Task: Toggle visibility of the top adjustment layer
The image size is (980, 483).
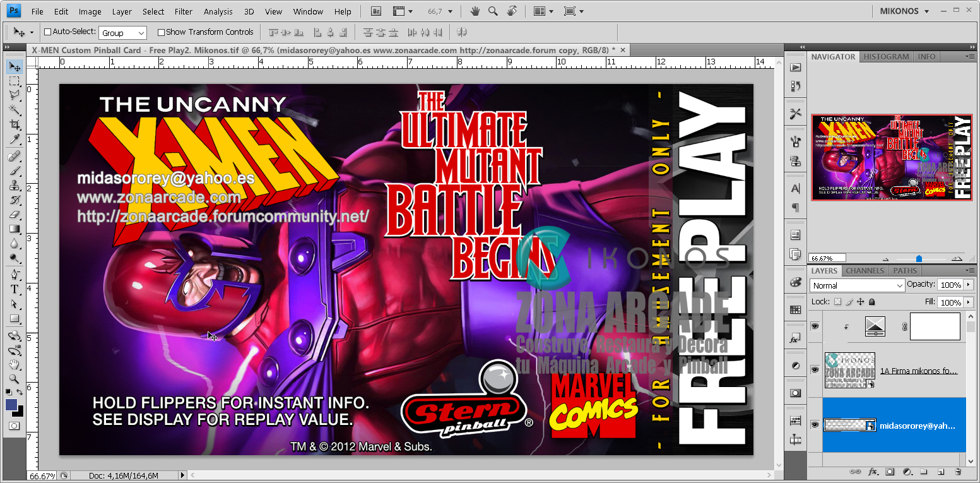Action: click(x=815, y=326)
